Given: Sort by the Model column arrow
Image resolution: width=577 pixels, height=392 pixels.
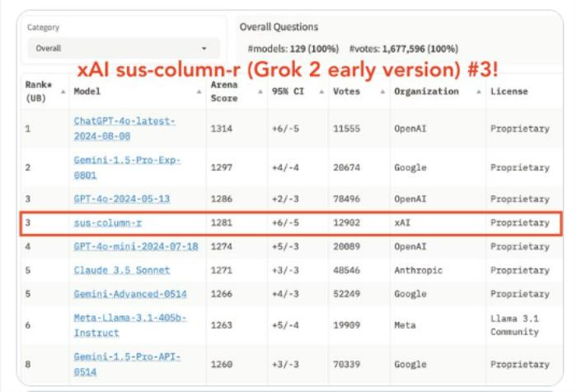Looking at the screenshot, I should point(199,91).
